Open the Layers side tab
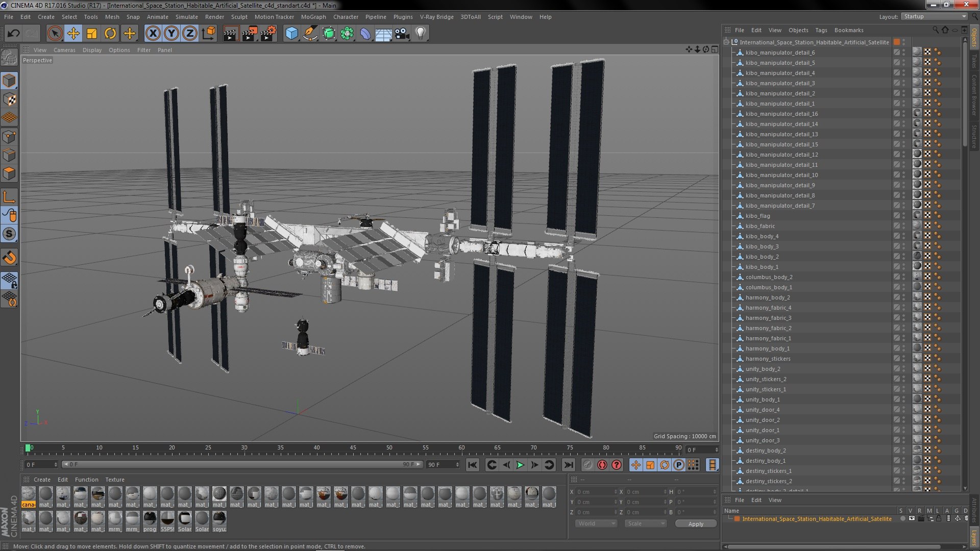The image size is (980, 551). (x=974, y=537)
